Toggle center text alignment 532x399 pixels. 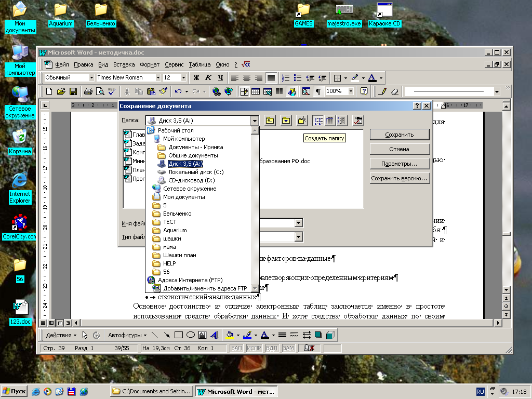(247, 78)
